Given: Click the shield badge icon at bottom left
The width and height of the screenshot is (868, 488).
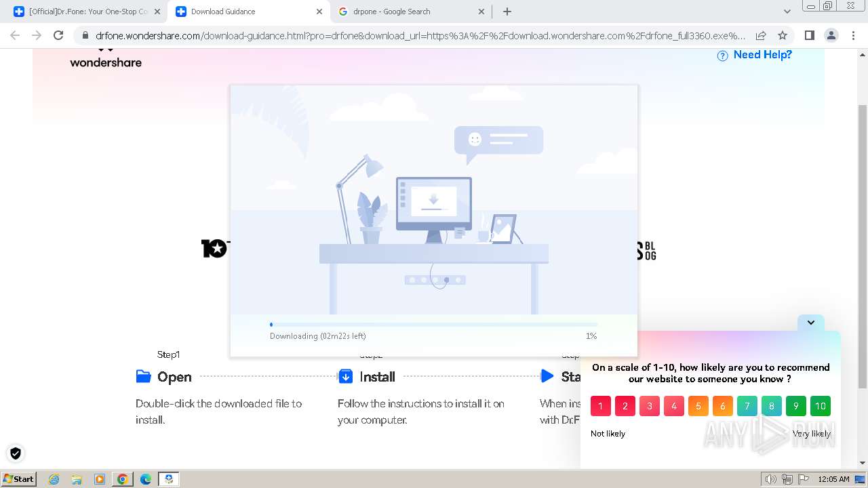Looking at the screenshot, I should coord(15,453).
